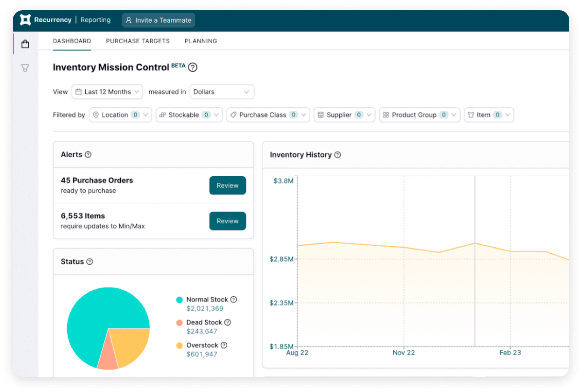Viewport: 582px width, 392px height.
Task: Click the teal Normal Stock legend dot
Action: pos(180,300)
